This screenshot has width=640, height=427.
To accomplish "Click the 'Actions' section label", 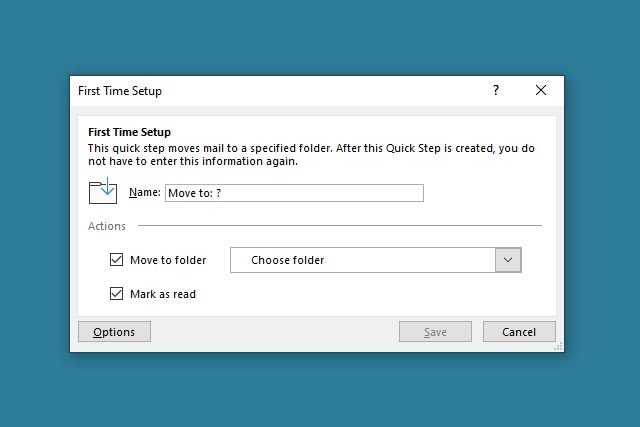I will (107, 226).
